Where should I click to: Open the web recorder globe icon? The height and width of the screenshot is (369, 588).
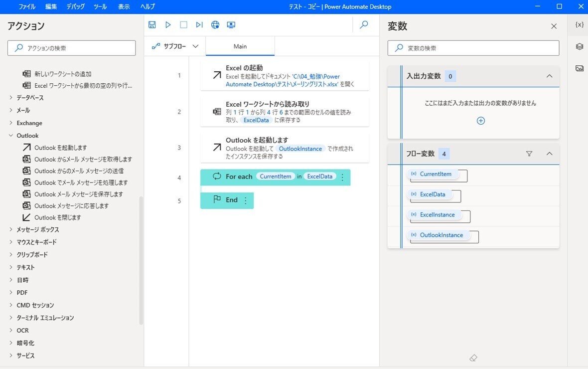[215, 25]
